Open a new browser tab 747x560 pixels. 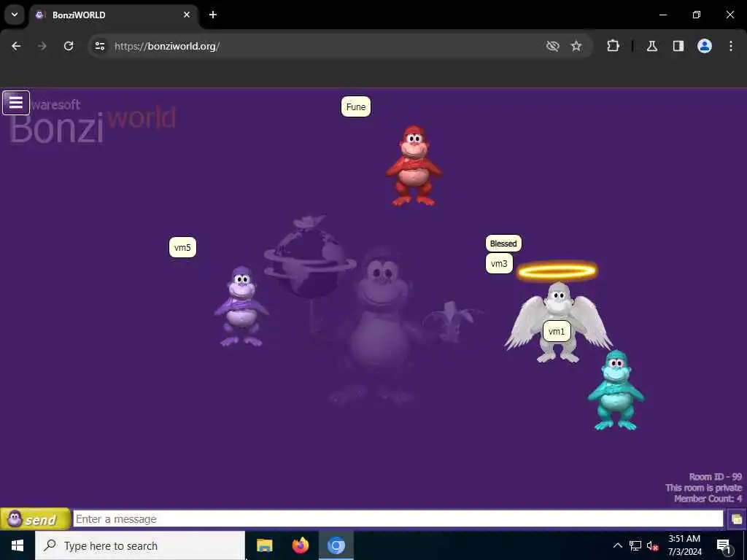tap(213, 15)
